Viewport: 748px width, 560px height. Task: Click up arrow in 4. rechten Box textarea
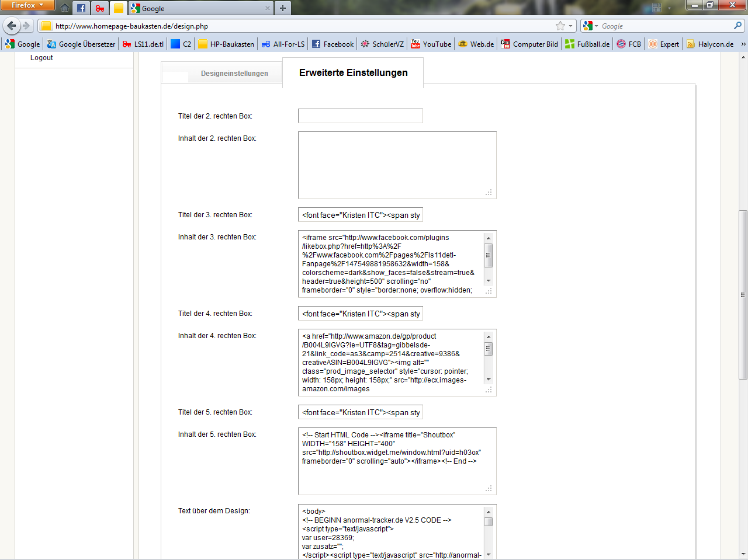pyautogui.click(x=489, y=336)
